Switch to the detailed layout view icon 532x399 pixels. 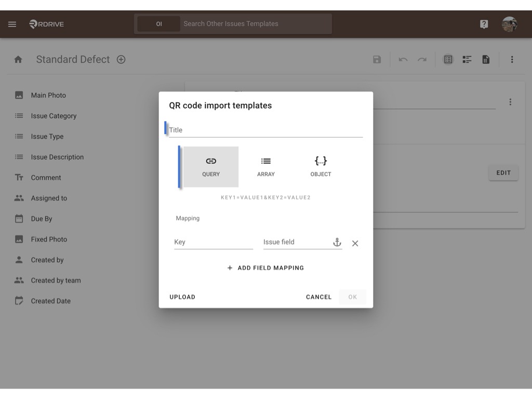tap(467, 60)
